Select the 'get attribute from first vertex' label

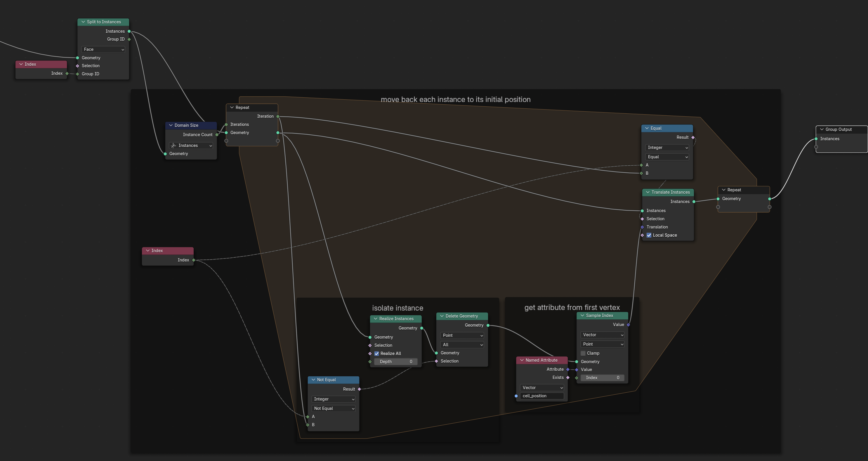(x=572, y=307)
